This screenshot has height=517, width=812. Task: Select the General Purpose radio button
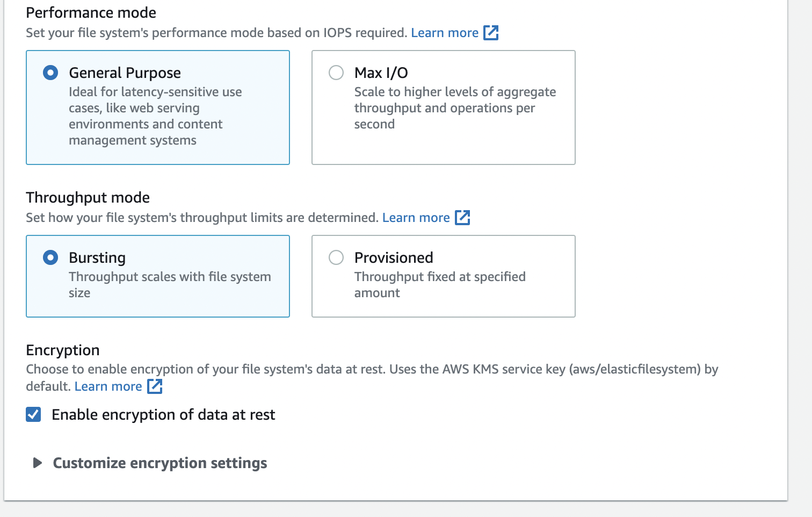coord(50,73)
